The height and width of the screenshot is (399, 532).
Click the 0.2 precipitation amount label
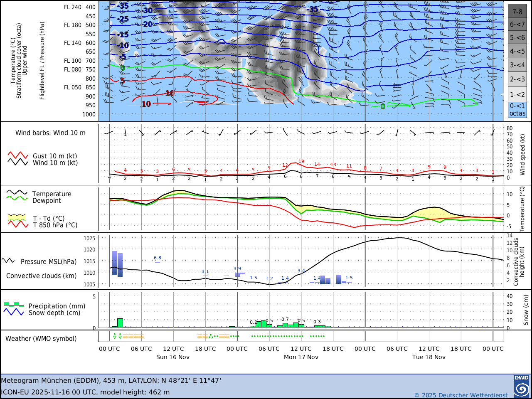pyautogui.click(x=254, y=322)
